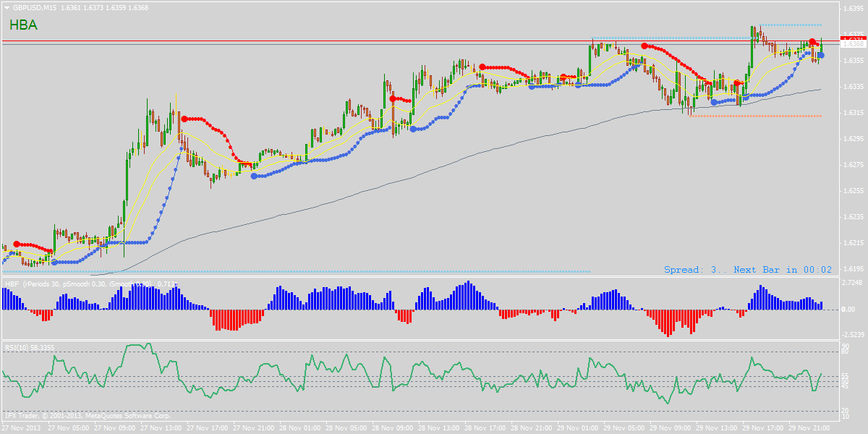Viewport: 868px width, 434px height.
Task: Click the 1.6215 price axis label
Action: tap(854, 243)
